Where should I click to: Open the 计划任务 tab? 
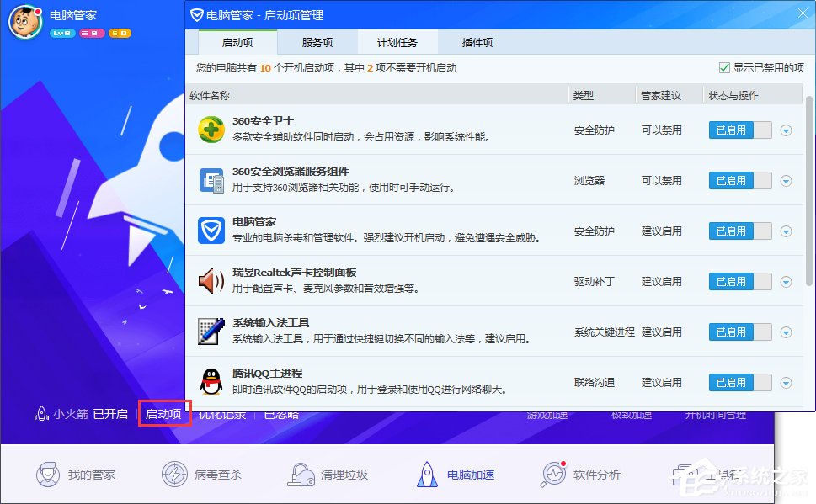tap(396, 41)
